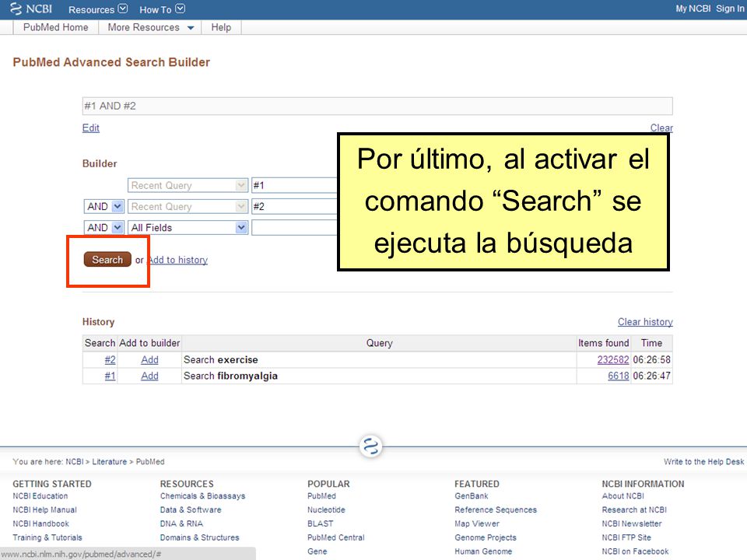The height and width of the screenshot is (560, 747).
Task: Click the NCBI logo
Action: [x=31, y=9]
